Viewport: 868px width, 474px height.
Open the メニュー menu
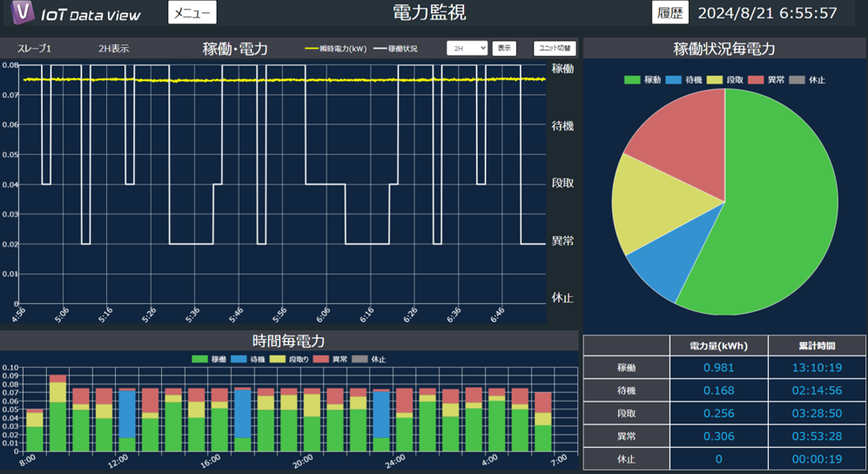pyautogui.click(x=192, y=13)
